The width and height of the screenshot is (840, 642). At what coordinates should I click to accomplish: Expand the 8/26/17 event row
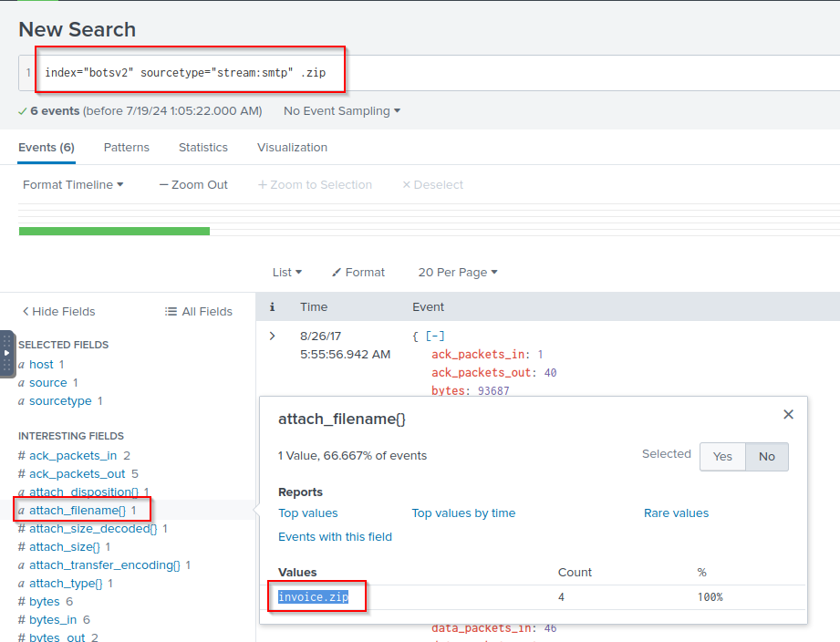pos(272,337)
